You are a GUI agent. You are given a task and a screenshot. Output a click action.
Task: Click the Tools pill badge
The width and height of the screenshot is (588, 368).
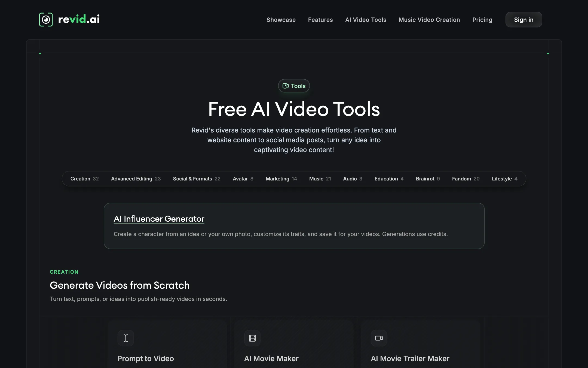294,86
